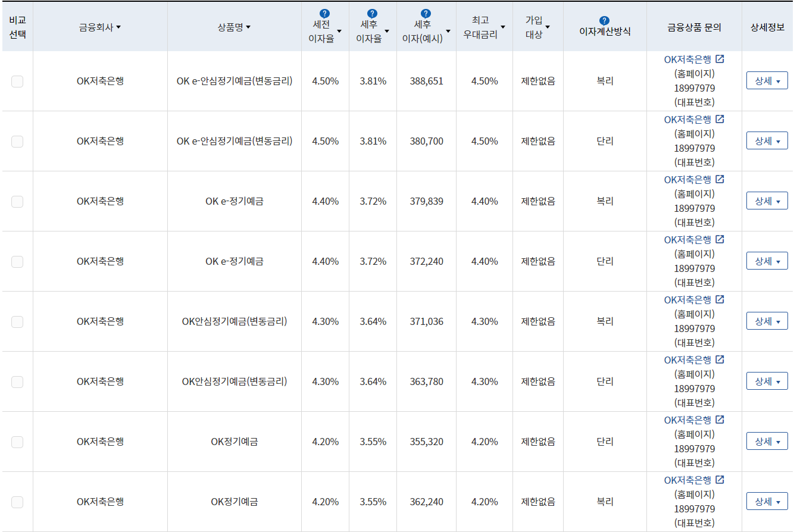Viewport: 797px width, 532px height.
Task: Click 3.72% after-tax rate in the 372,240 row
Action: tap(373, 262)
